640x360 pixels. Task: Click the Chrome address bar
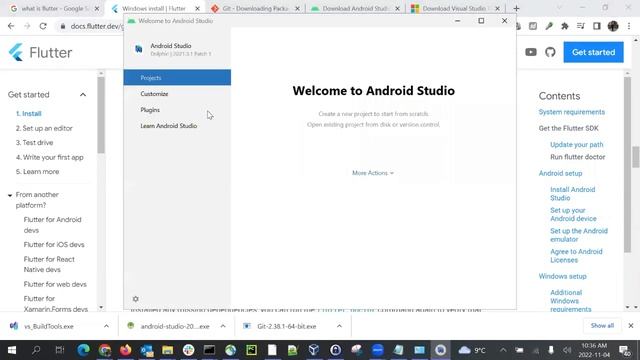pyautogui.click(x=97, y=26)
